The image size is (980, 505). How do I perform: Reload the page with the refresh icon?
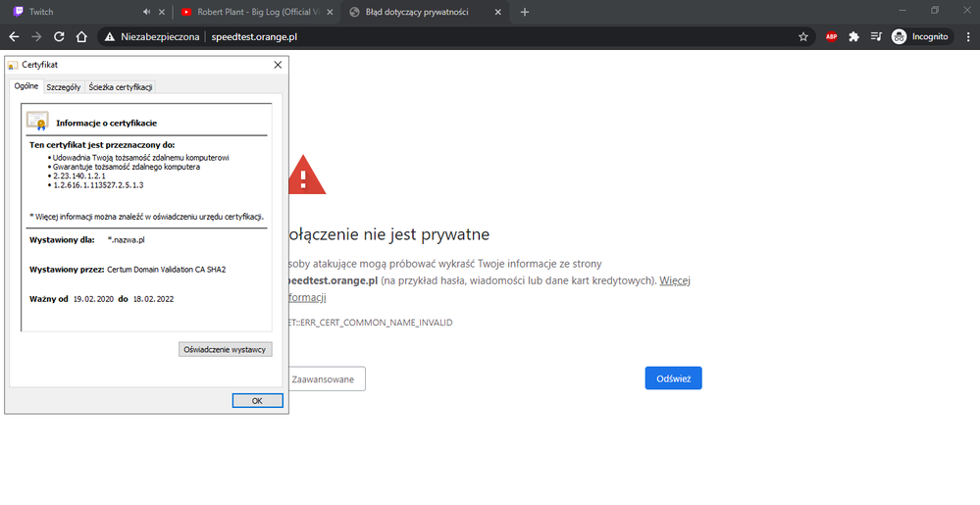(59, 36)
